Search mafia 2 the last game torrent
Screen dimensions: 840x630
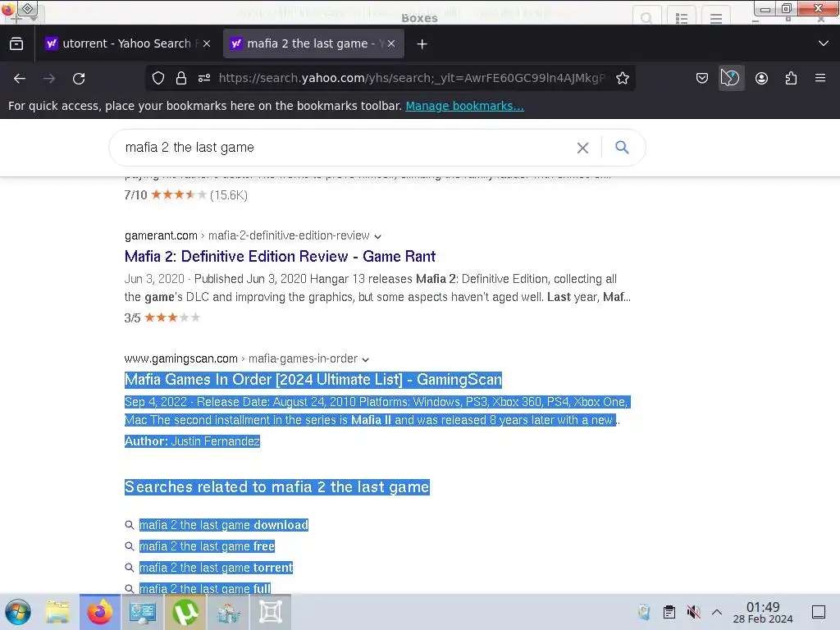coord(216,568)
